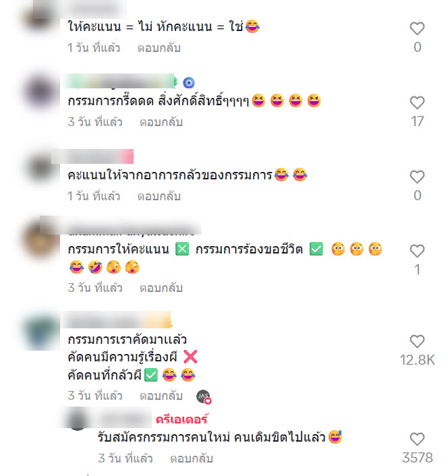
Task: Reply to the 'ให้คะแนน = ไม่' comment
Action: (159, 48)
